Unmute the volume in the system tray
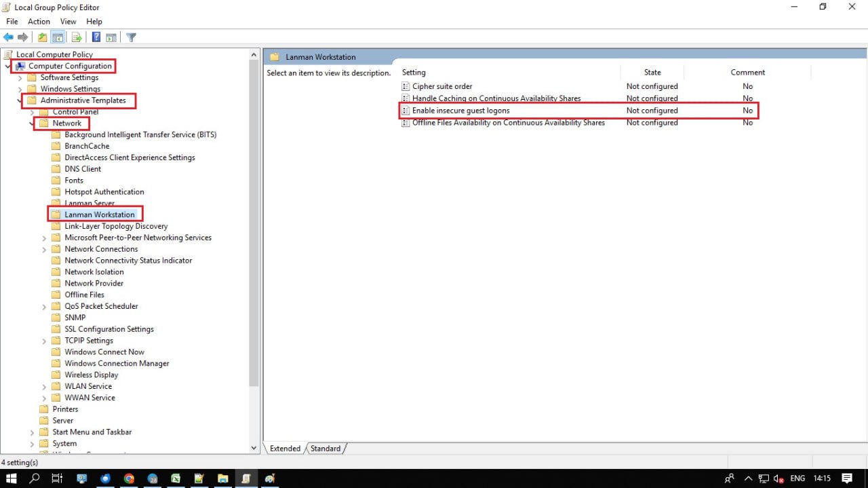 [x=778, y=478]
